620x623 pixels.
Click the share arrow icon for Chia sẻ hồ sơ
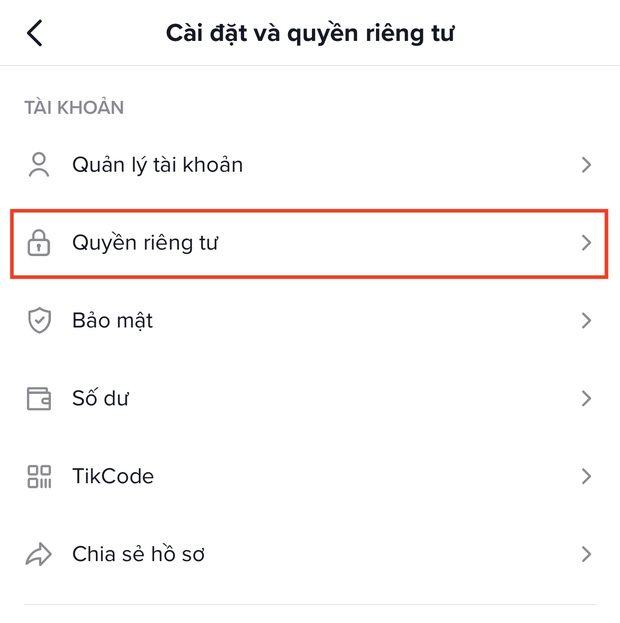click(39, 554)
